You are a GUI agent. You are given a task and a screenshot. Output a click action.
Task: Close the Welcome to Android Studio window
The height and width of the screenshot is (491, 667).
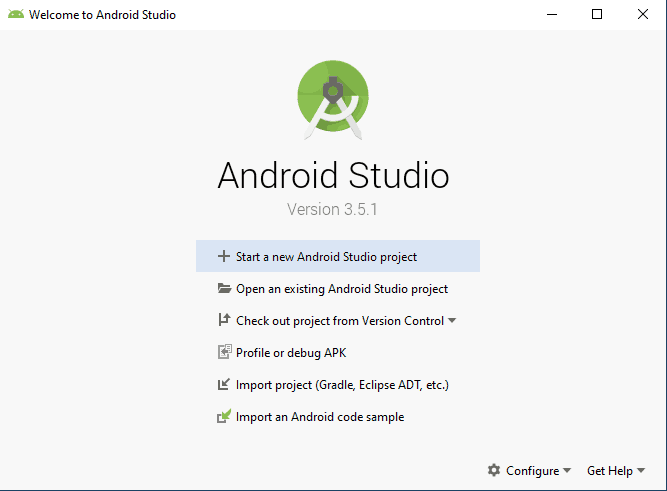click(x=643, y=14)
